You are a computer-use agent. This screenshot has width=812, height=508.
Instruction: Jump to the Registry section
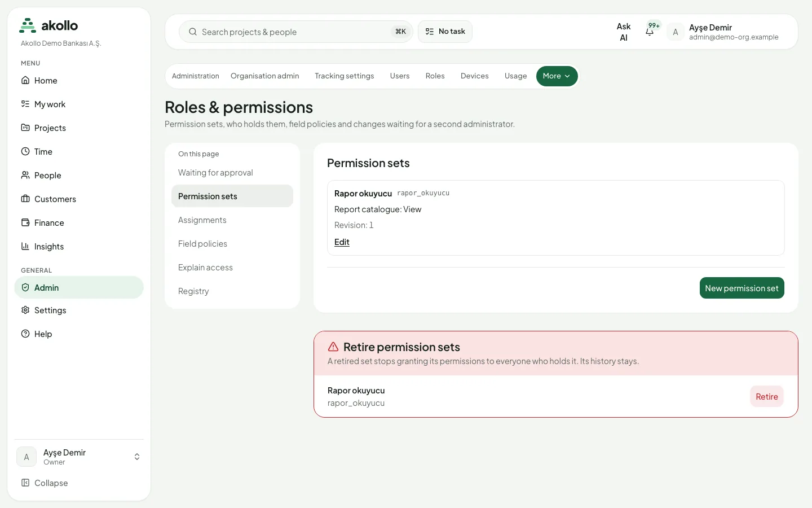coord(232,291)
